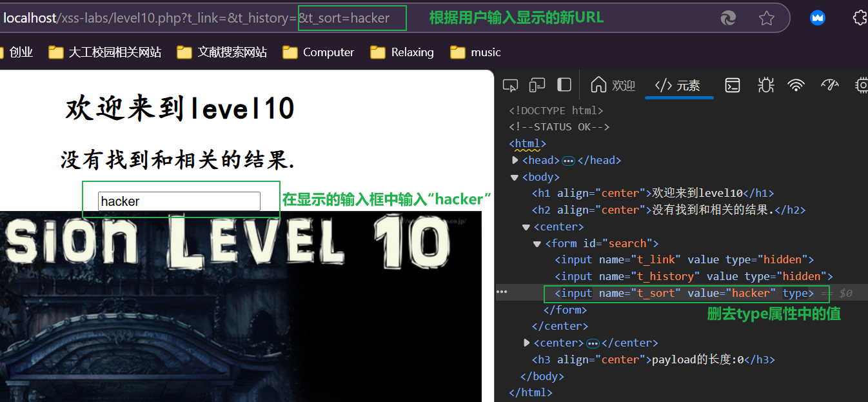
Task: Select the t_sort input element row
Action: click(x=684, y=293)
